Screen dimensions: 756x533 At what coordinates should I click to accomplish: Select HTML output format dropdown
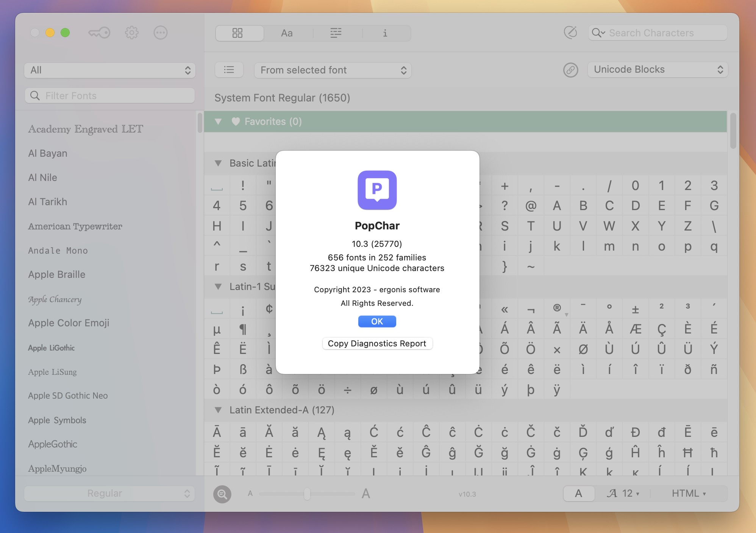tap(689, 492)
